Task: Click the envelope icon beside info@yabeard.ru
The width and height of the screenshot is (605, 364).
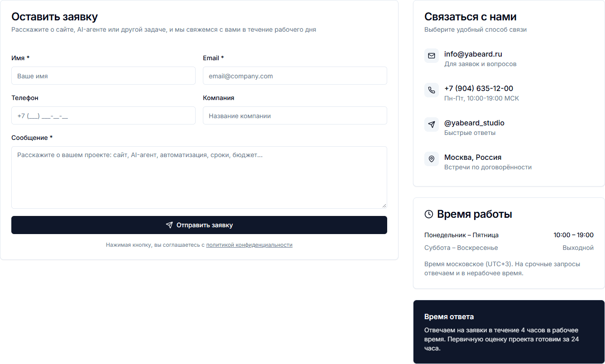Action: pyautogui.click(x=432, y=56)
